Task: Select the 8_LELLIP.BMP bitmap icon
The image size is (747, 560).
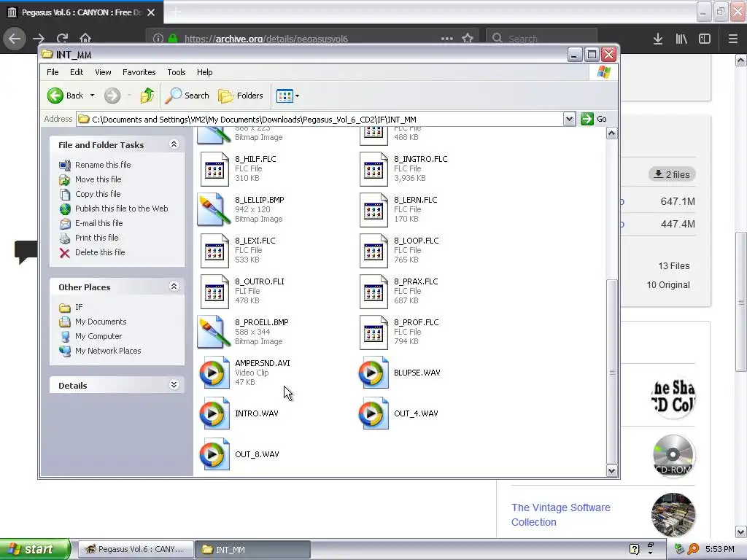Action: pos(214,209)
